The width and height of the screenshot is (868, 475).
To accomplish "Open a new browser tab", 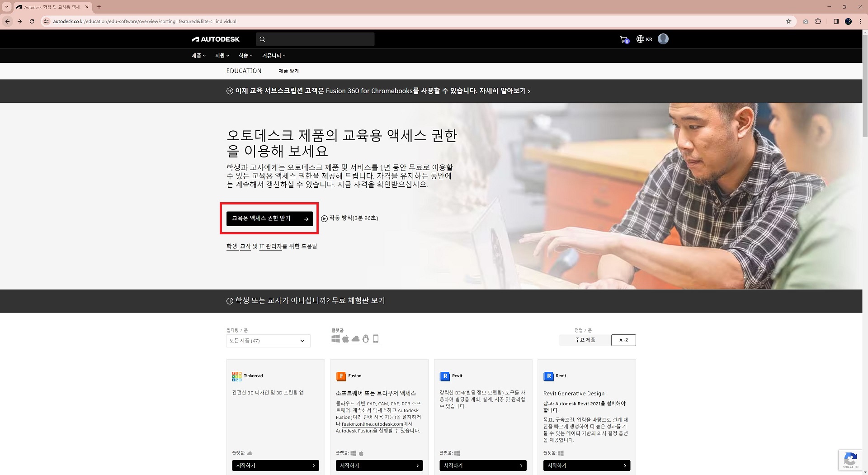I will tap(99, 7).
